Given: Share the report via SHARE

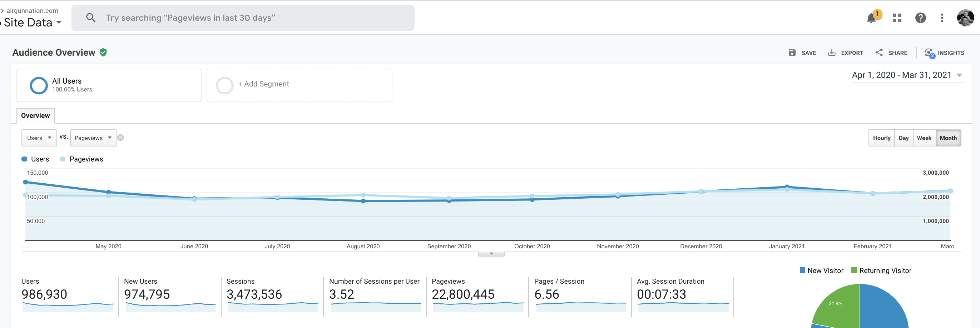Looking at the screenshot, I should click(x=891, y=53).
